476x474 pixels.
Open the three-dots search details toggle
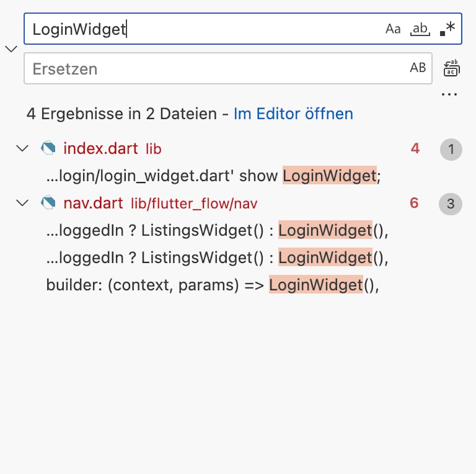tap(449, 94)
